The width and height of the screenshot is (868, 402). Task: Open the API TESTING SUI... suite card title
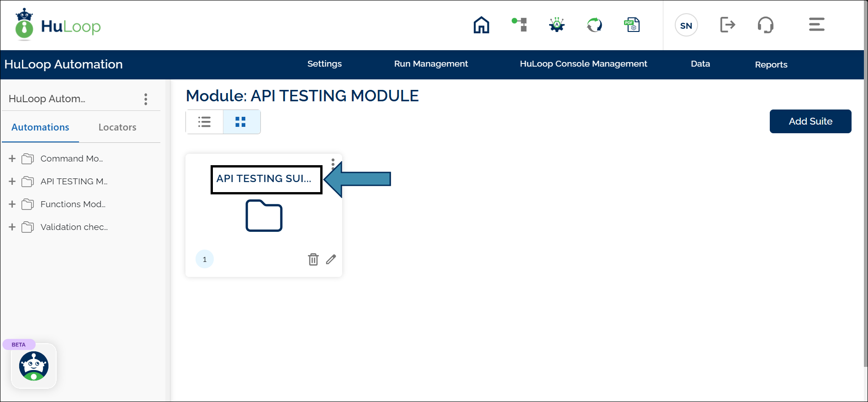click(x=264, y=178)
